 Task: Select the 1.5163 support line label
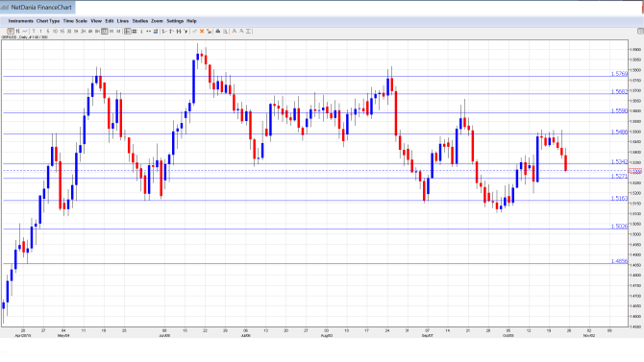point(619,198)
